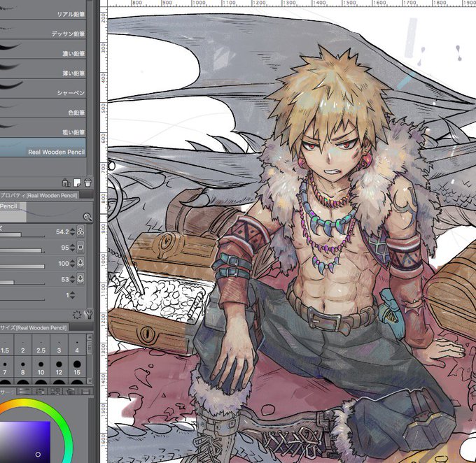Click the slider with value 53
Image resolution: width=476 pixels, height=463 pixels.
(x=22, y=282)
